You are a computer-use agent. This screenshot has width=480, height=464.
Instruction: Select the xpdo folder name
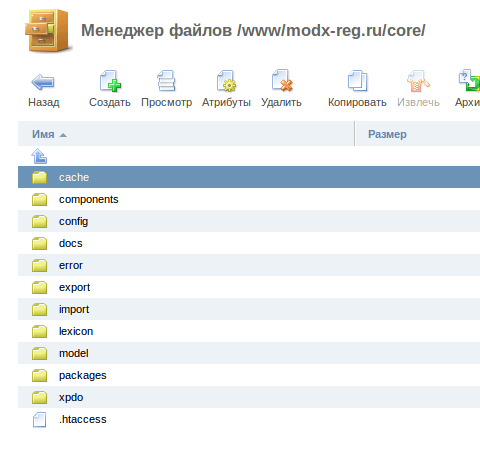71,397
